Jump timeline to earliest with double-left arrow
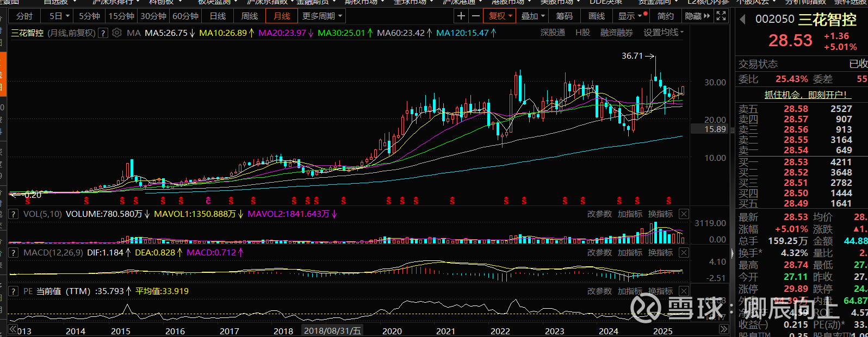Viewport: 868px width, 337px height. [13, 329]
